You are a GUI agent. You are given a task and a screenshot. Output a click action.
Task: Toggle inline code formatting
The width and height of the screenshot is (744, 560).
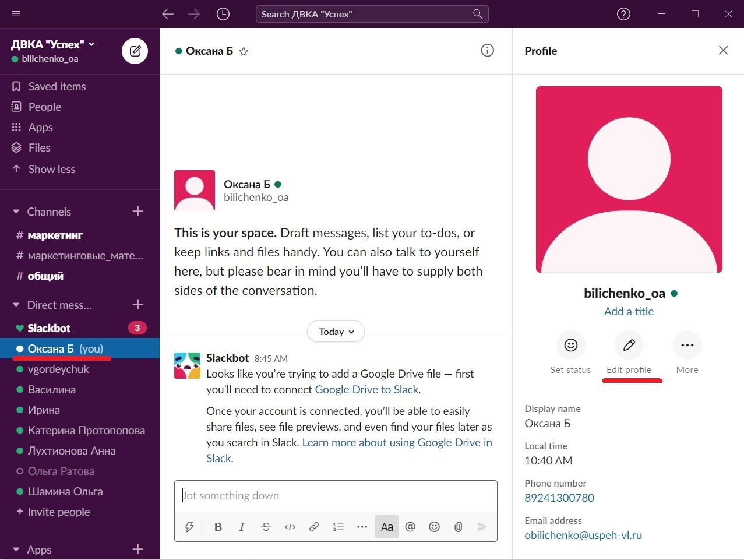(290, 527)
